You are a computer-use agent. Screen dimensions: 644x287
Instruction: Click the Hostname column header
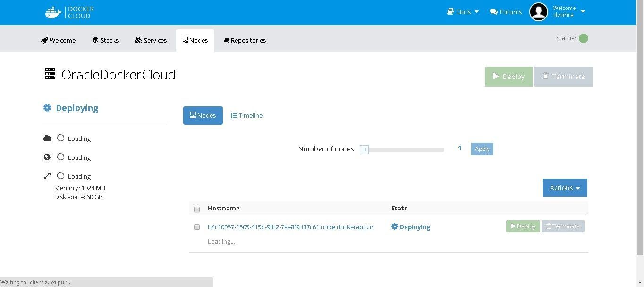tap(224, 208)
